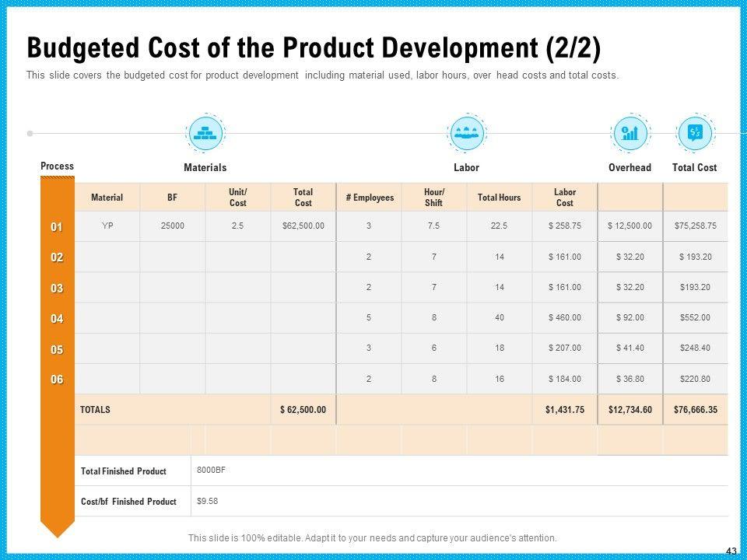Image resolution: width=747 pixels, height=560 pixels.
Task: Click the Unit/Cost column header
Action: coord(238,198)
